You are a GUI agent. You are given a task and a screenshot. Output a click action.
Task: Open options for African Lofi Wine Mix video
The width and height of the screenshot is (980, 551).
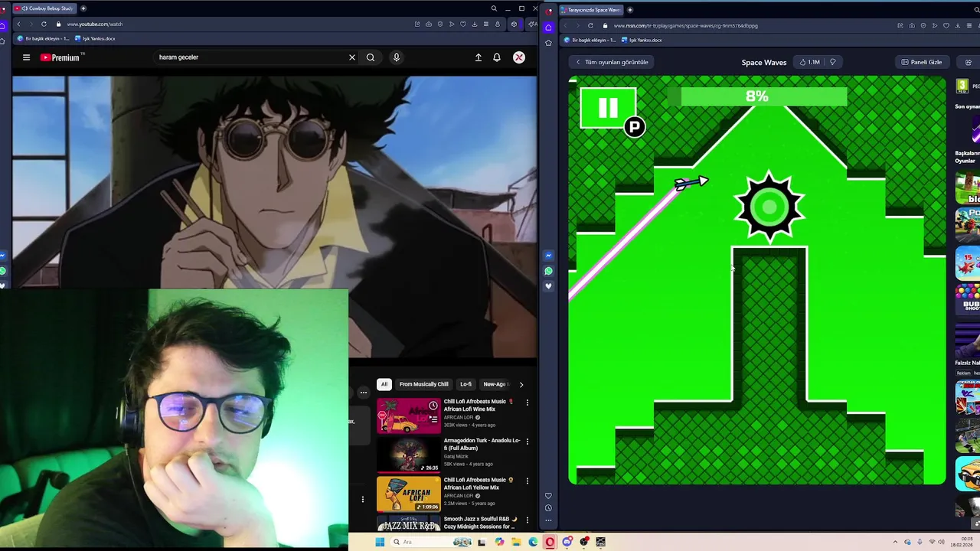tap(527, 403)
